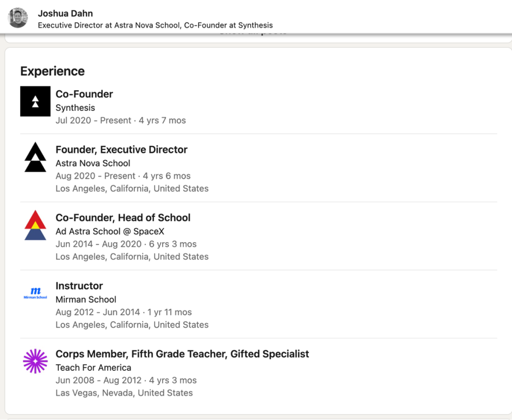Click the Mirman School company name
The height and width of the screenshot is (420, 512).
click(x=86, y=300)
